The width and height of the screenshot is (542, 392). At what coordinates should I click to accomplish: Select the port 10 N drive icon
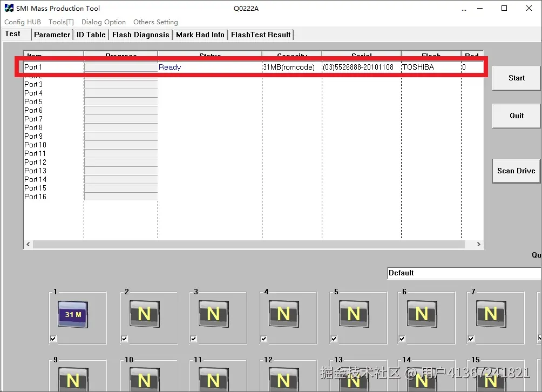click(x=145, y=380)
